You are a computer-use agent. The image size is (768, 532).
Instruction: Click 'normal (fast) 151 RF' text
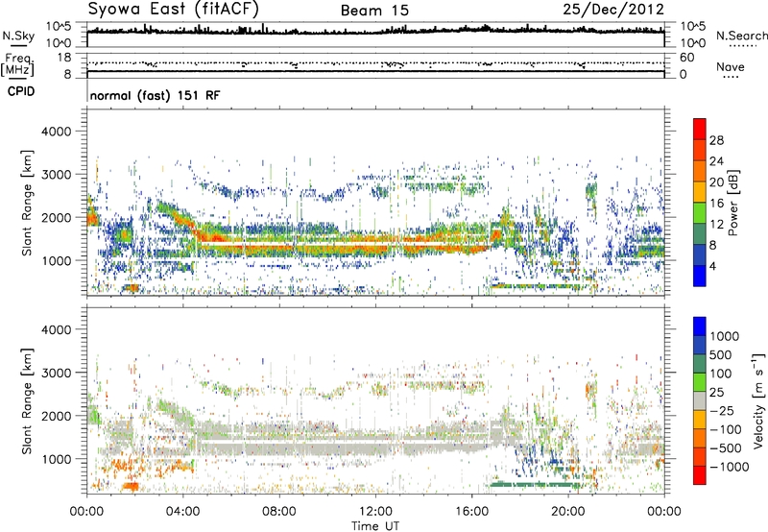156,95
